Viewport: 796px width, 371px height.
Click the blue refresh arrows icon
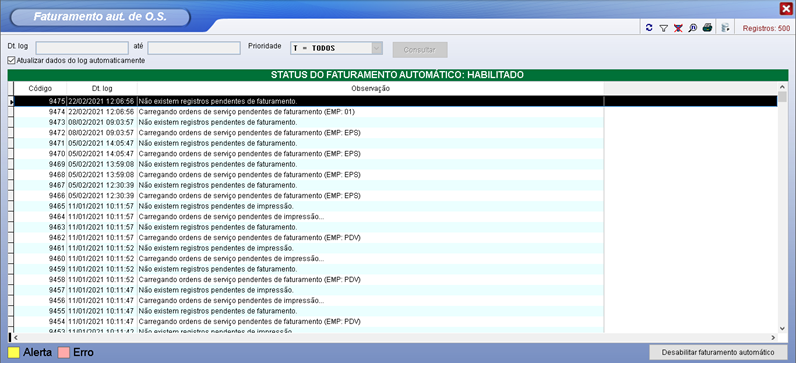649,28
